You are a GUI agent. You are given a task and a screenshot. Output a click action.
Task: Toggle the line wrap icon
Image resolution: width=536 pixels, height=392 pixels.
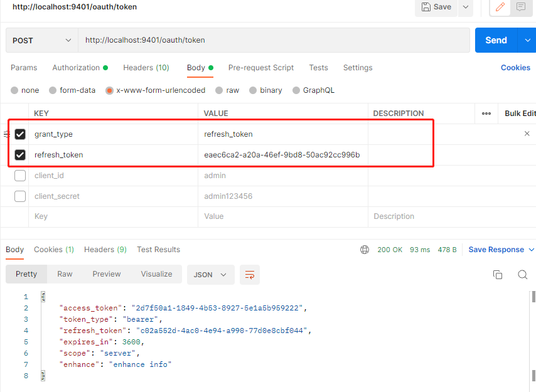tap(250, 275)
